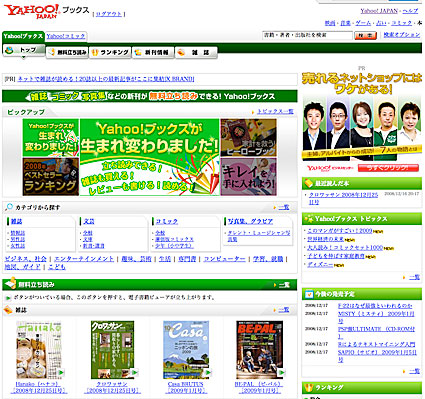The width and height of the screenshot is (425, 399).
Task: Open the 新刊情報 tab
Action: click(153, 53)
